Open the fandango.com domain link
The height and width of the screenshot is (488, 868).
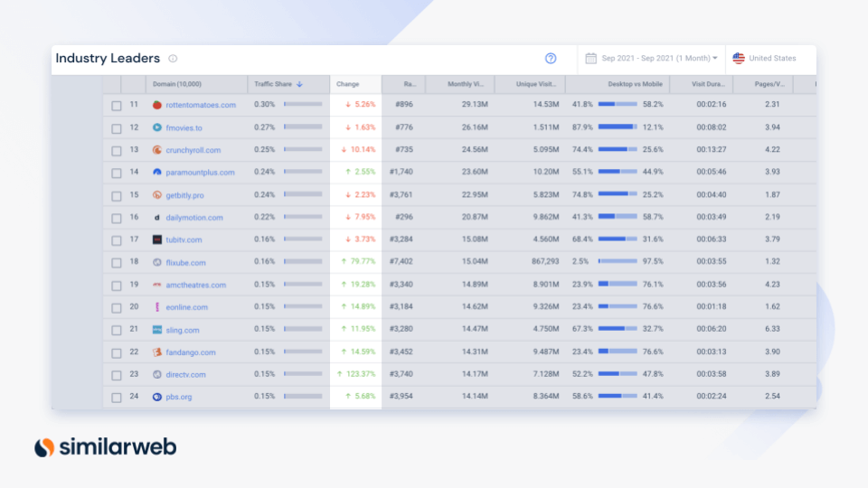191,352
